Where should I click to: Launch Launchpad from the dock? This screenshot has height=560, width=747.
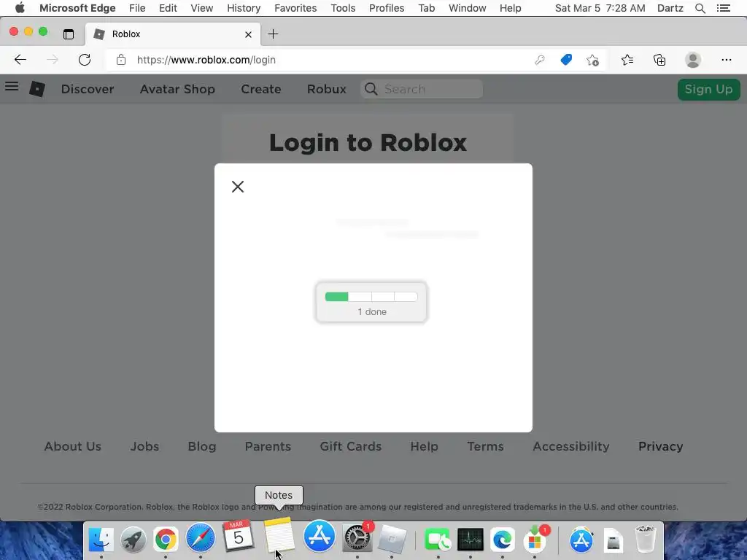(133, 539)
